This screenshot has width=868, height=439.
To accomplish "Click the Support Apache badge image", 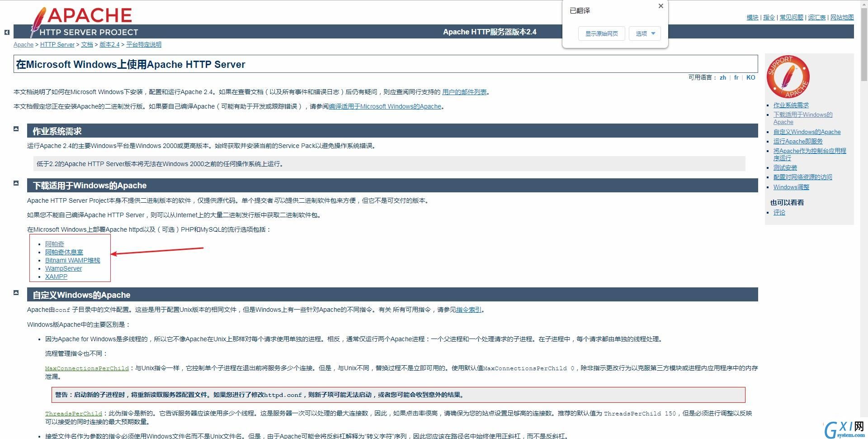I will (788, 77).
